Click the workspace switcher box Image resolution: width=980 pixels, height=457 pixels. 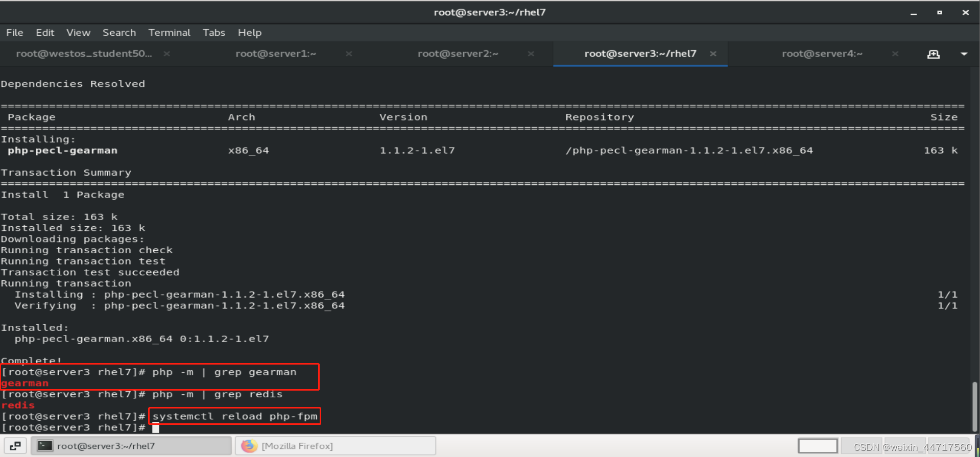pos(818,446)
